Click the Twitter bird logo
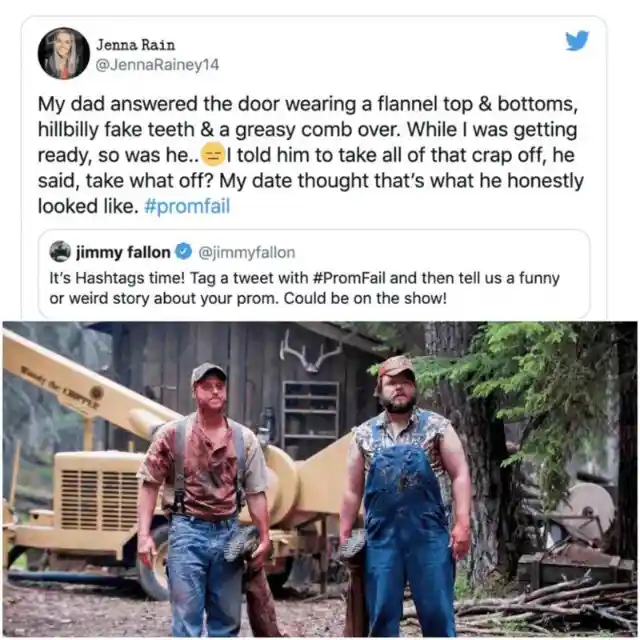The width and height of the screenshot is (640, 640). click(x=577, y=40)
